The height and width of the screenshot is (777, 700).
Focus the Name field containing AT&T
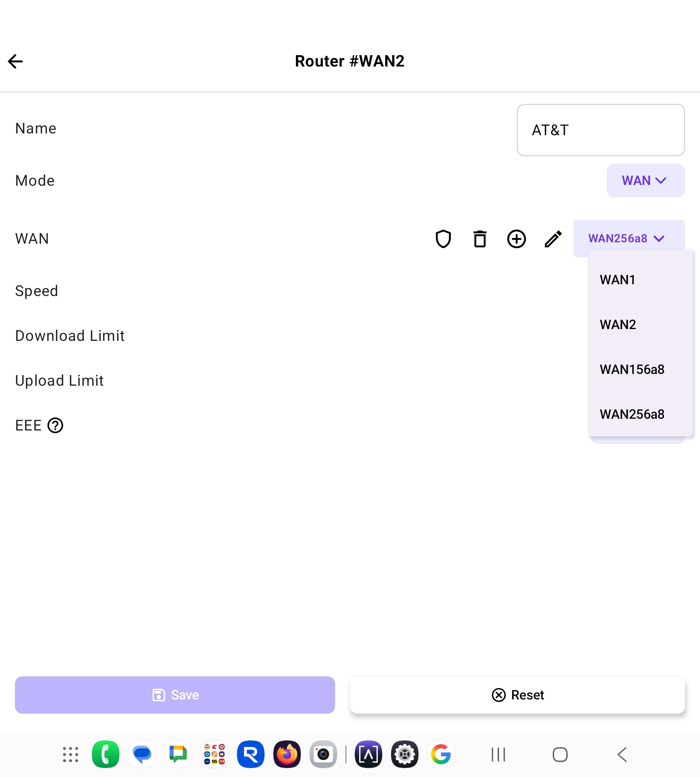[x=600, y=130]
